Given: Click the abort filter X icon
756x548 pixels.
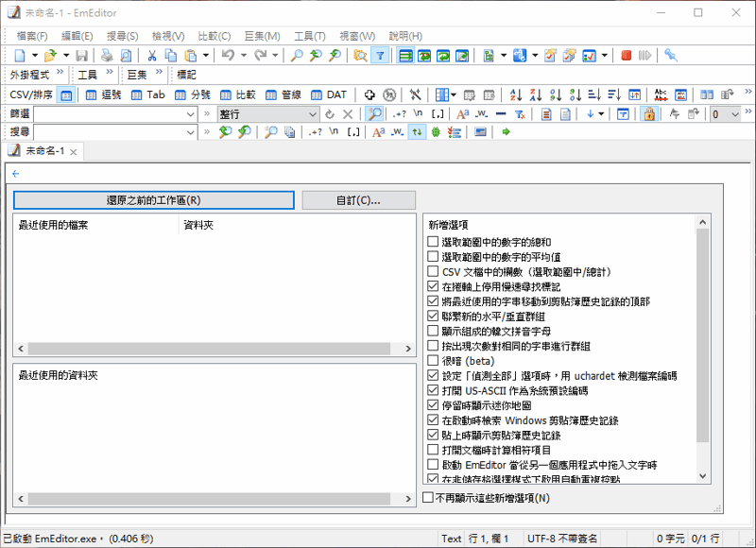Looking at the screenshot, I should 348,114.
